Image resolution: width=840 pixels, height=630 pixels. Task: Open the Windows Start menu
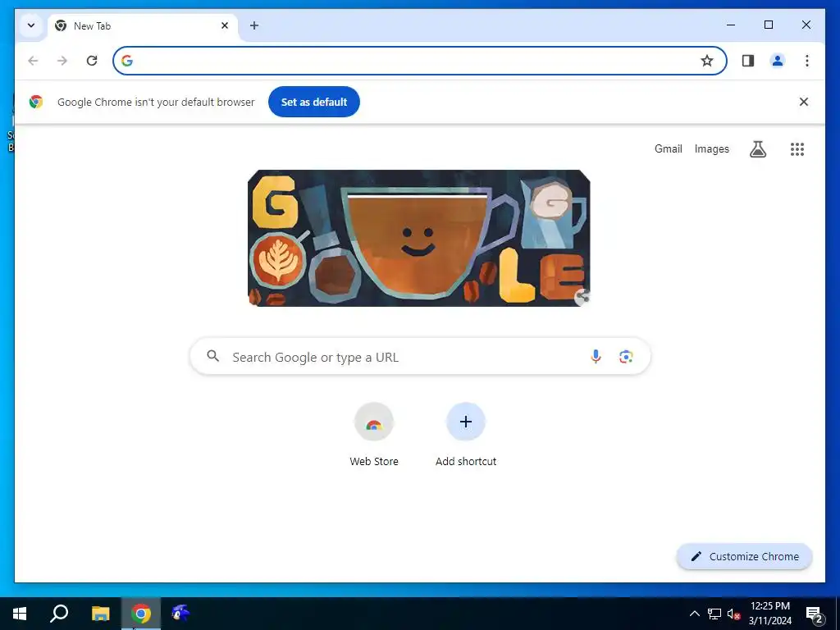click(x=20, y=614)
